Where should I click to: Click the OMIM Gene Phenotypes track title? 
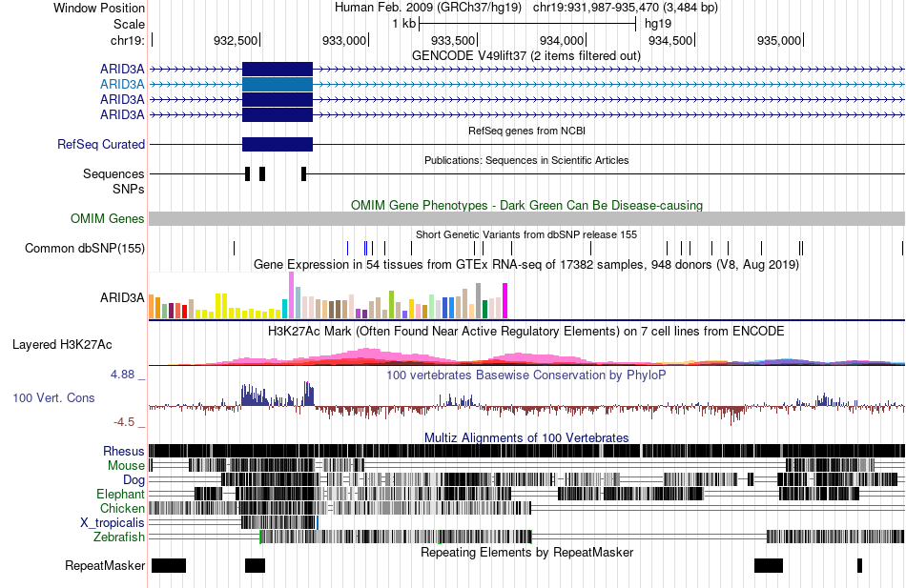click(x=526, y=206)
